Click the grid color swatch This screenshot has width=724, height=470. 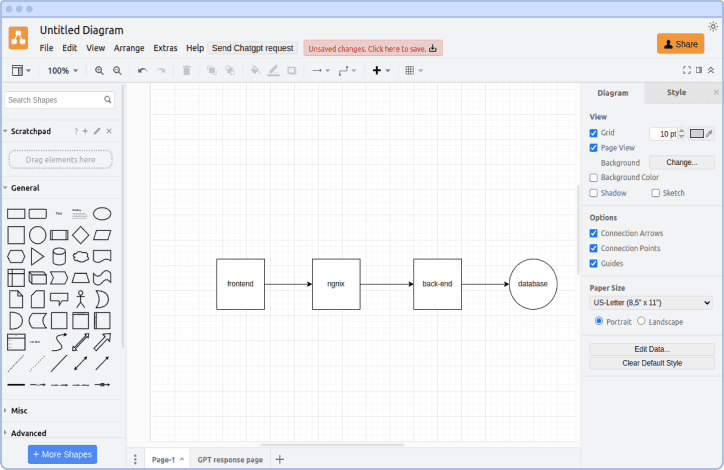[x=697, y=133]
